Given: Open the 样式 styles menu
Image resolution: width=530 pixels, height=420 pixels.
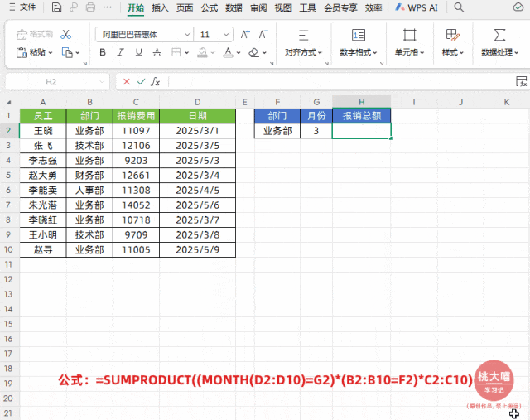Looking at the screenshot, I should coord(452,42).
